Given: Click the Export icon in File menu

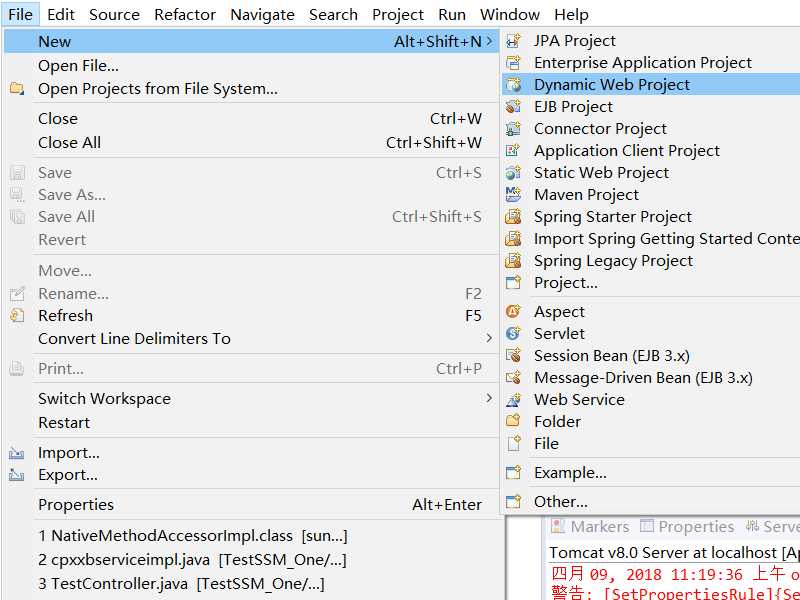Looking at the screenshot, I should [17, 475].
